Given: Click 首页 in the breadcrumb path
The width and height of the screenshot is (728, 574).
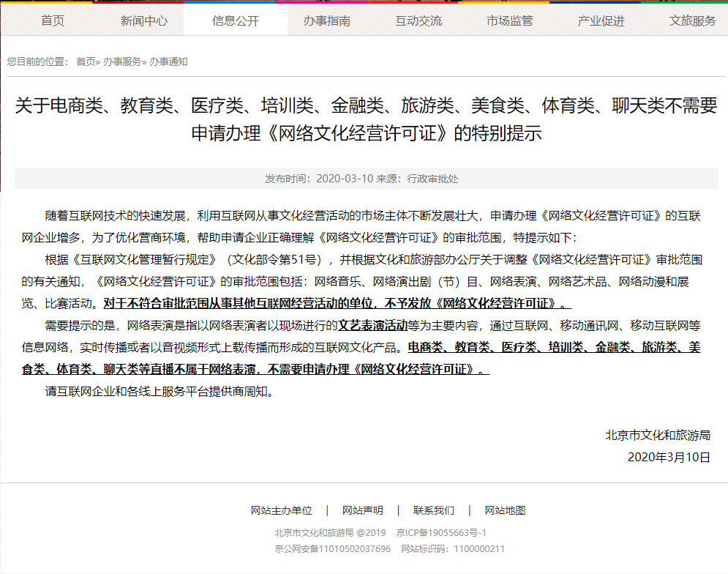Looking at the screenshot, I should (x=86, y=61).
